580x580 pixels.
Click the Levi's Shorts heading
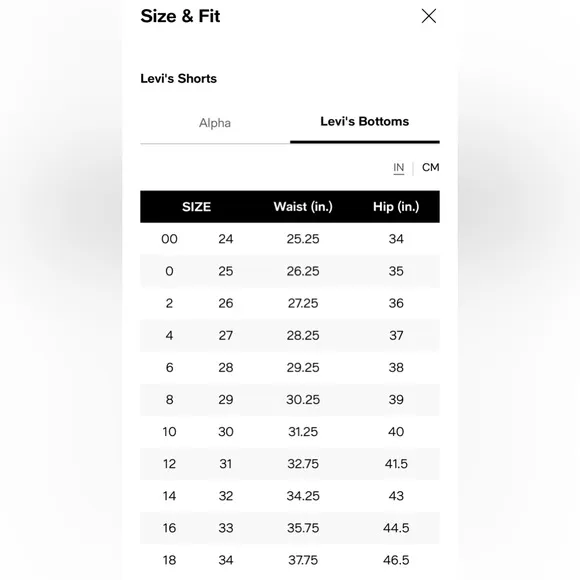click(179, 78)
